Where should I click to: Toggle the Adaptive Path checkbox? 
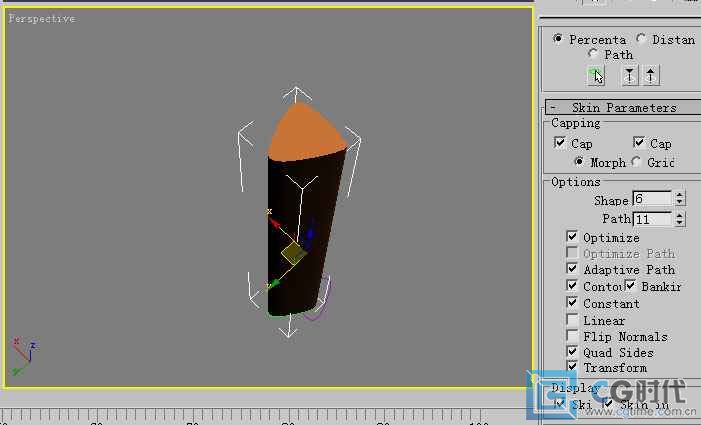pos(572,268)
